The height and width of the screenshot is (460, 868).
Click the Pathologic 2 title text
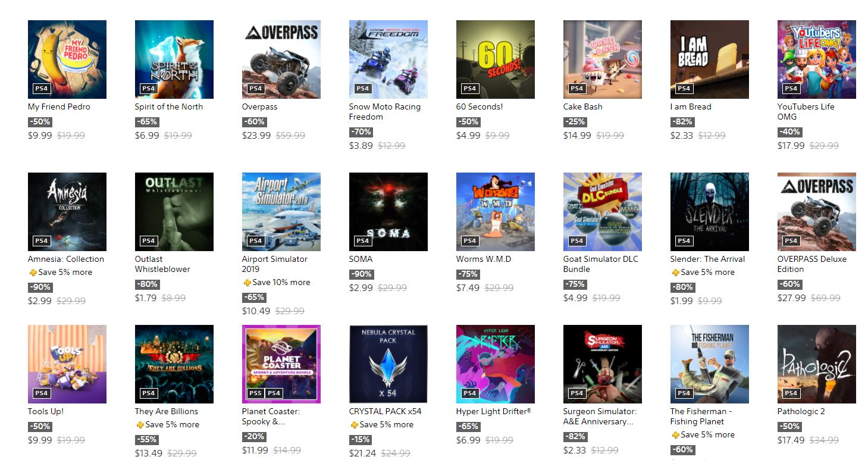click(801, 411)
